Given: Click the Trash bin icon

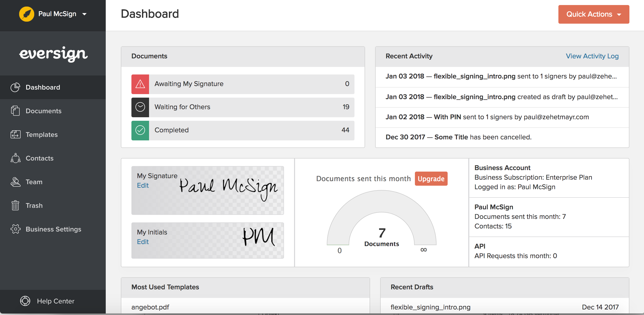Looking at the screenshot, I should click(x=15, y=206).
